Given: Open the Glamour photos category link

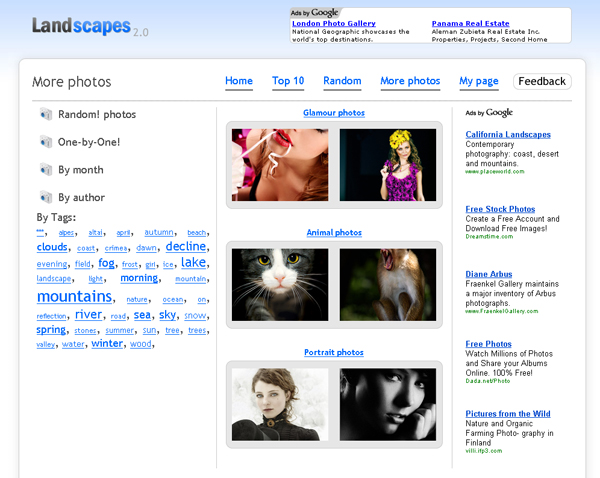Looking at the screenshot, I should [334, 113].
